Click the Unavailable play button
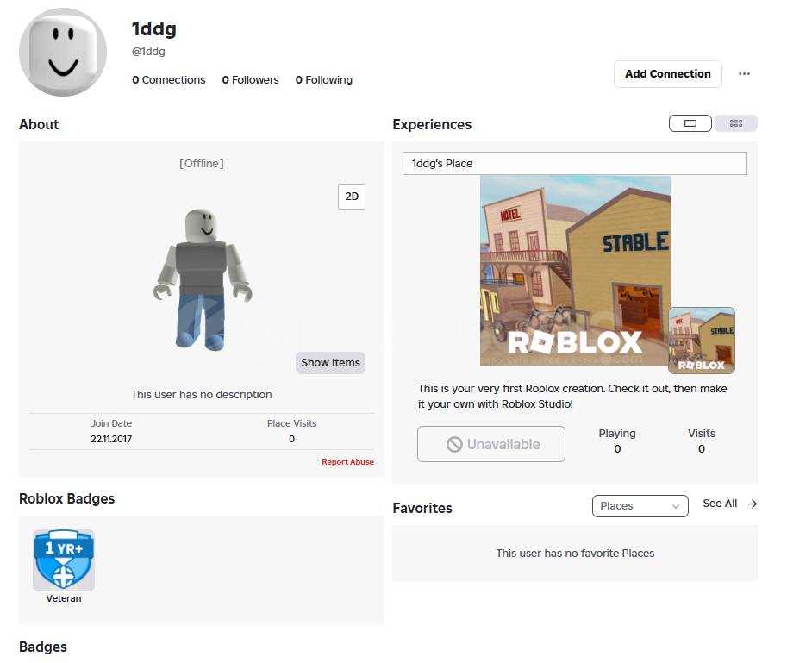This screenshot has height=663, width=812. (491, 445)
